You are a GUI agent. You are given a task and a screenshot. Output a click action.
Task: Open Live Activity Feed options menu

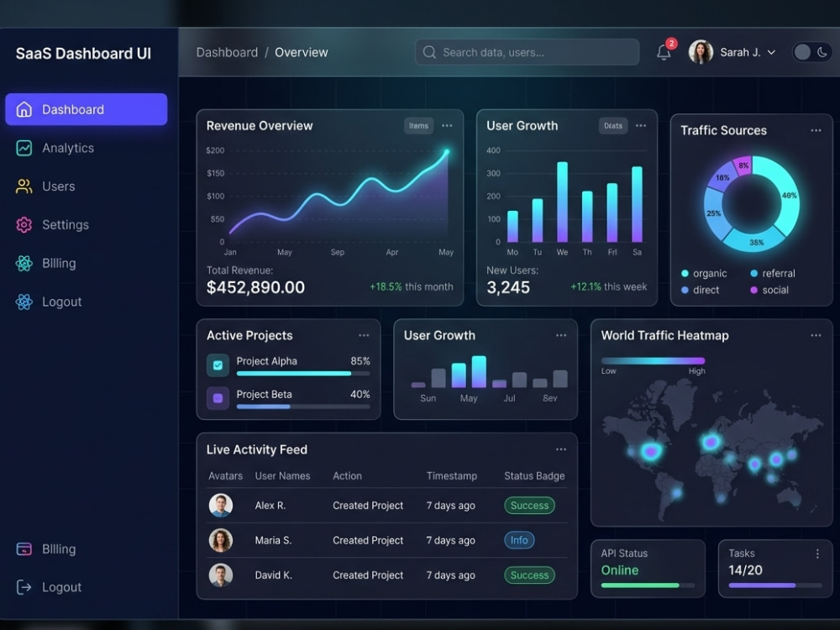click(561, 449)
